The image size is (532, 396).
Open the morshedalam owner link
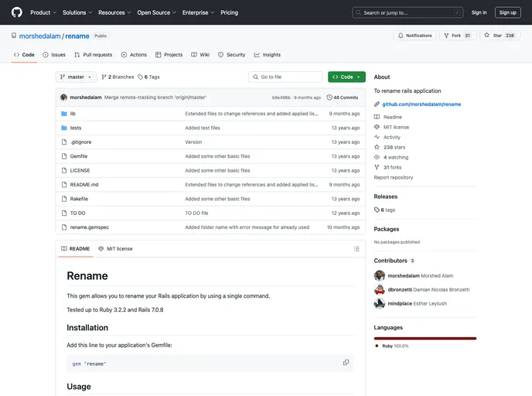(x=39, y=36)
